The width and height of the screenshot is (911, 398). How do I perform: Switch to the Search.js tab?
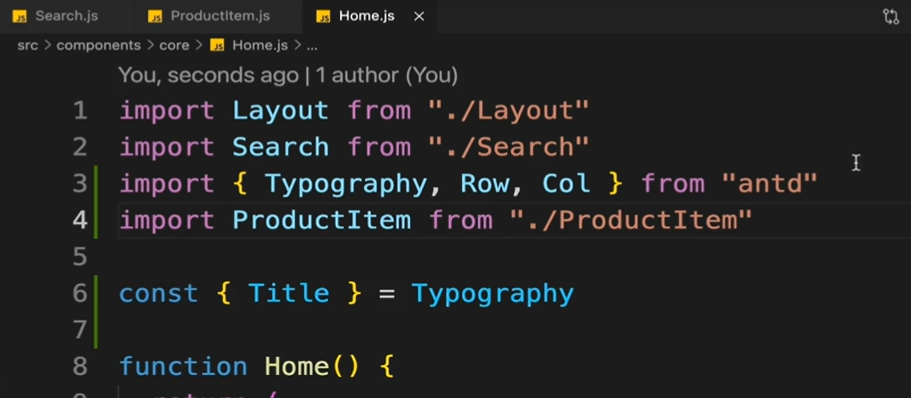tap(66, 16)
